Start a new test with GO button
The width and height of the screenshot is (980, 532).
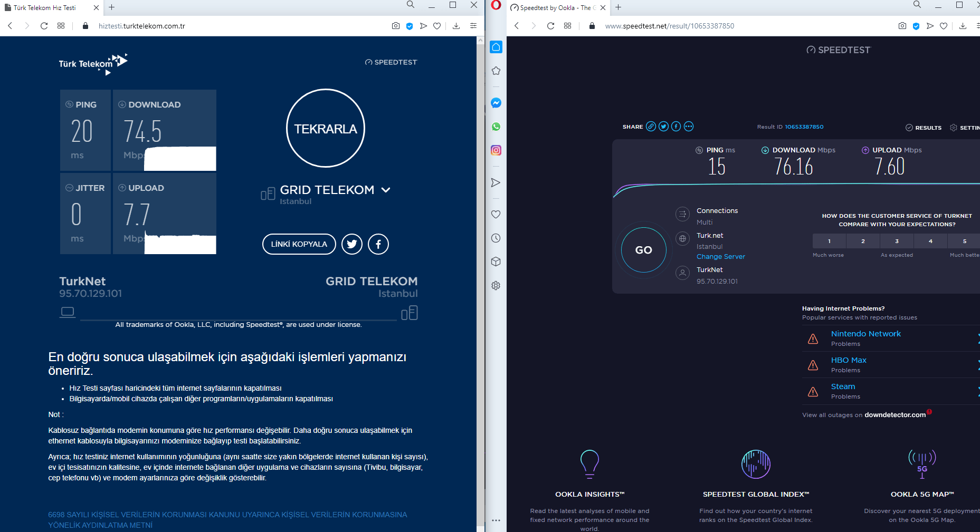tap(643, 250)
